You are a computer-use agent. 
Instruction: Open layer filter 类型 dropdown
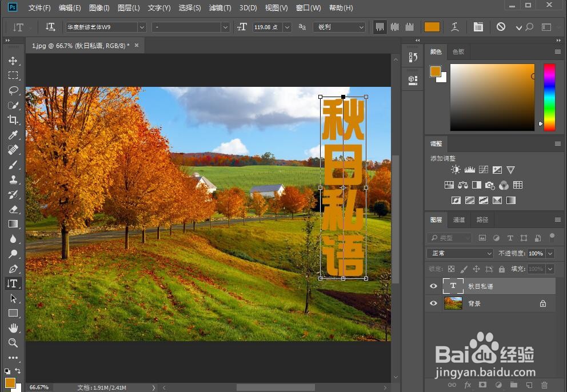coord(449,238)
